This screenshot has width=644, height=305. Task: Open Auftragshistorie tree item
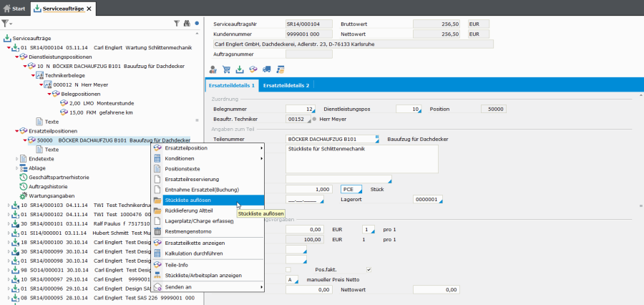[44, 187]
